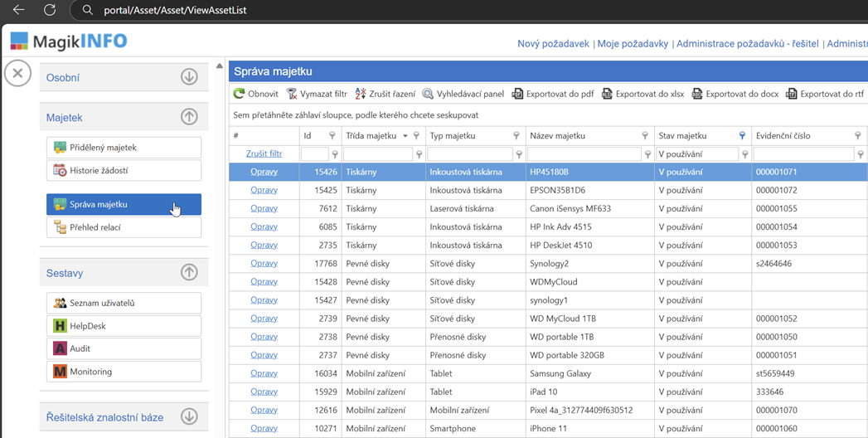Select Pixel 4a_312774409f630512 cell
The image size is (868, 438).
(x=590, y=410)
